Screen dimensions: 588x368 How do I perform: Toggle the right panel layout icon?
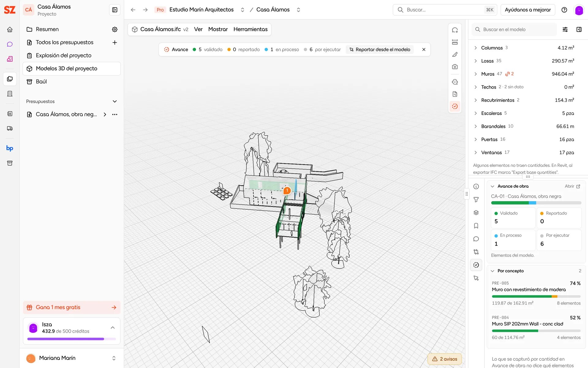tap(579, 29)
